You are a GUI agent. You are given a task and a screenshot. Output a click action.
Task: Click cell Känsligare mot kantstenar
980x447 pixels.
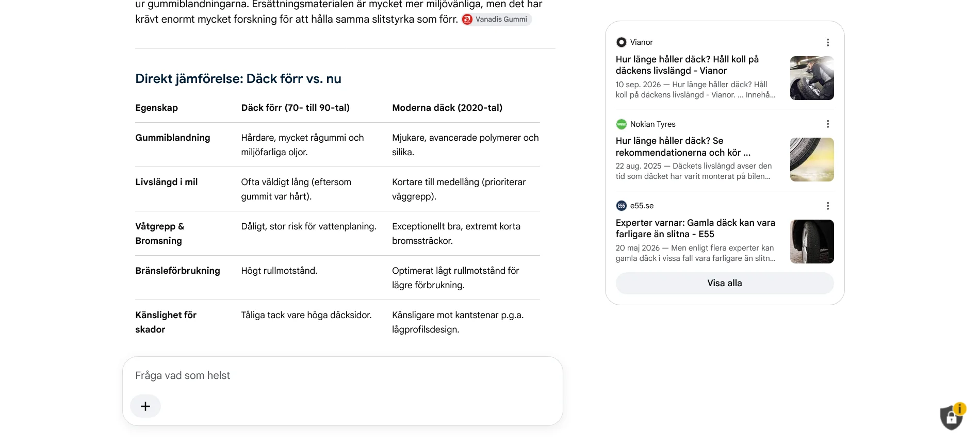pos(458,322)
